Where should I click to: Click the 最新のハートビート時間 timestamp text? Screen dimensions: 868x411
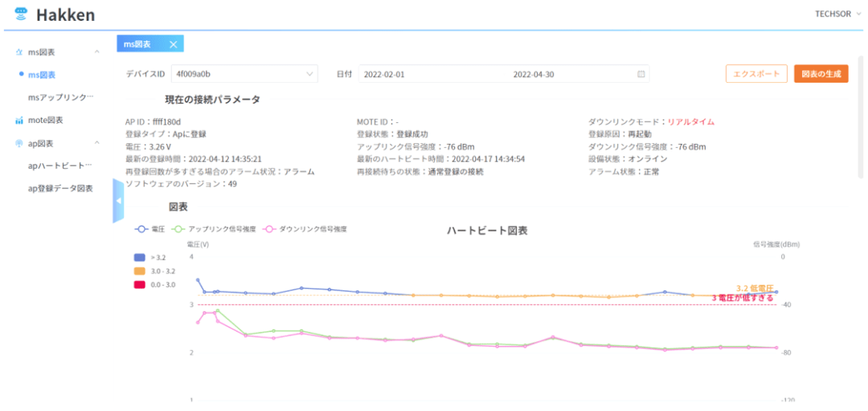[x=441, y=159]
